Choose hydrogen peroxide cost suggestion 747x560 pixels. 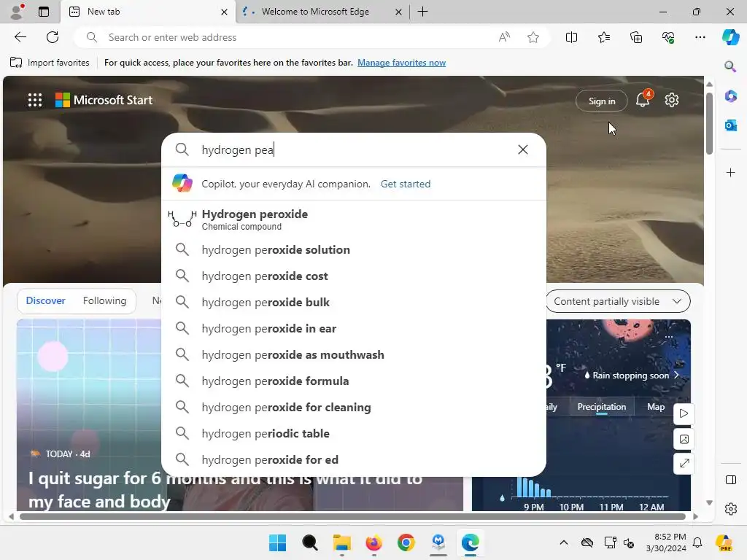coord(354,276)
